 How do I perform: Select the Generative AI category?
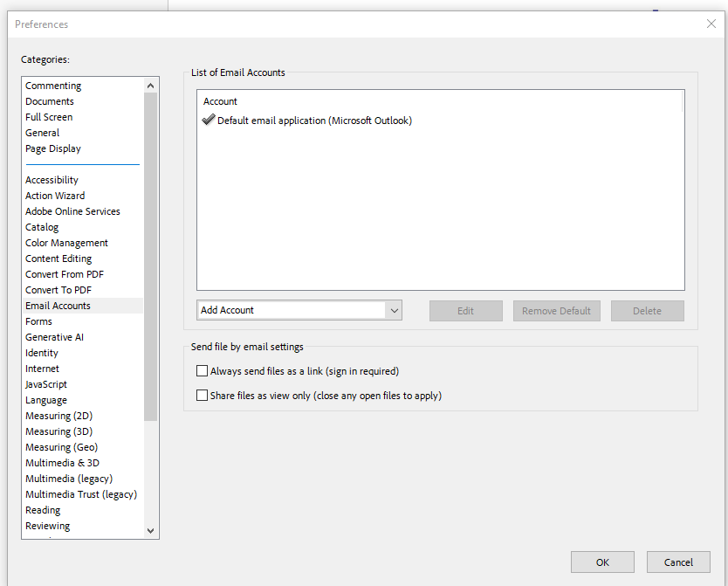(54, 336)
